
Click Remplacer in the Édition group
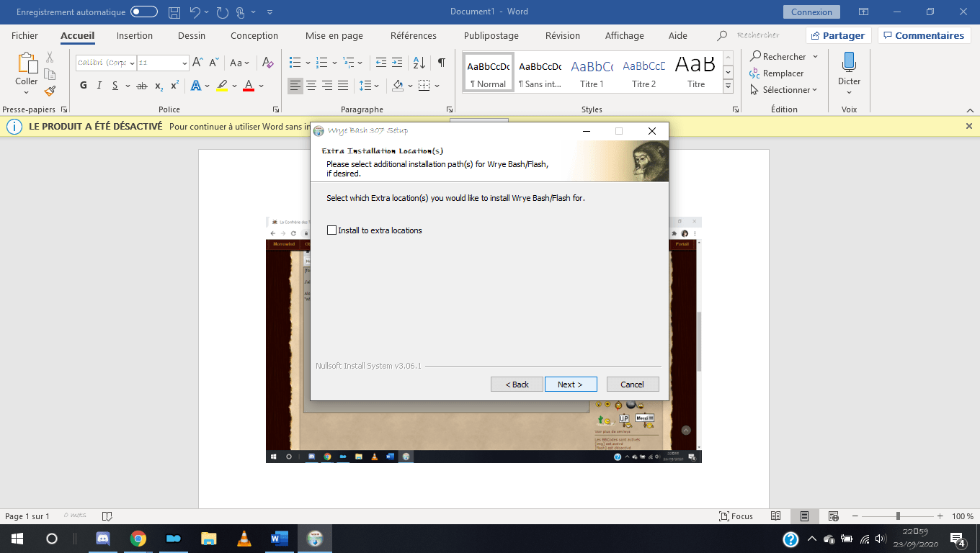(777, 73)
